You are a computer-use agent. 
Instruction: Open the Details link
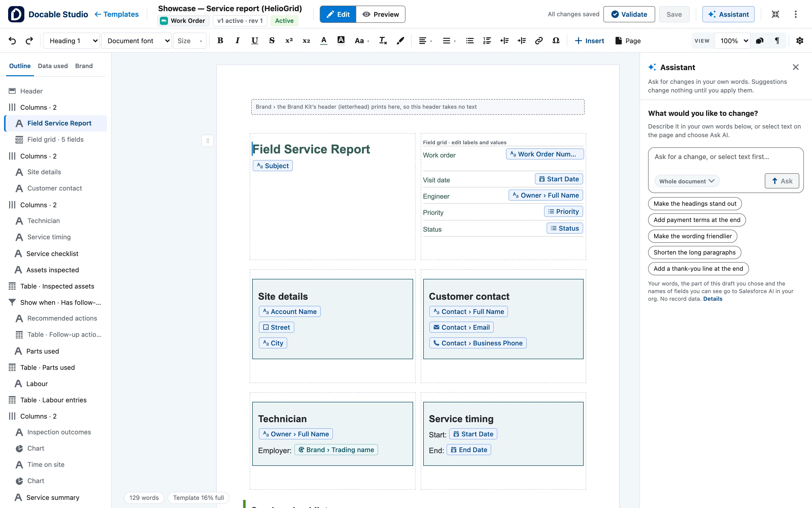point(713,299)
